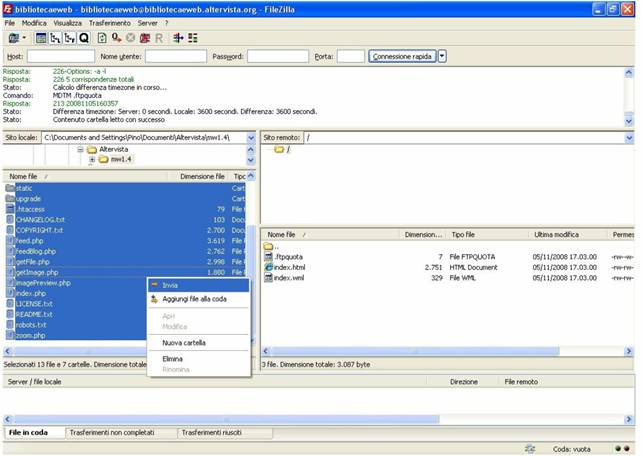Click the transfer queue horizontal scrollbar
The image size is (642, 456).
coord(226,420)
